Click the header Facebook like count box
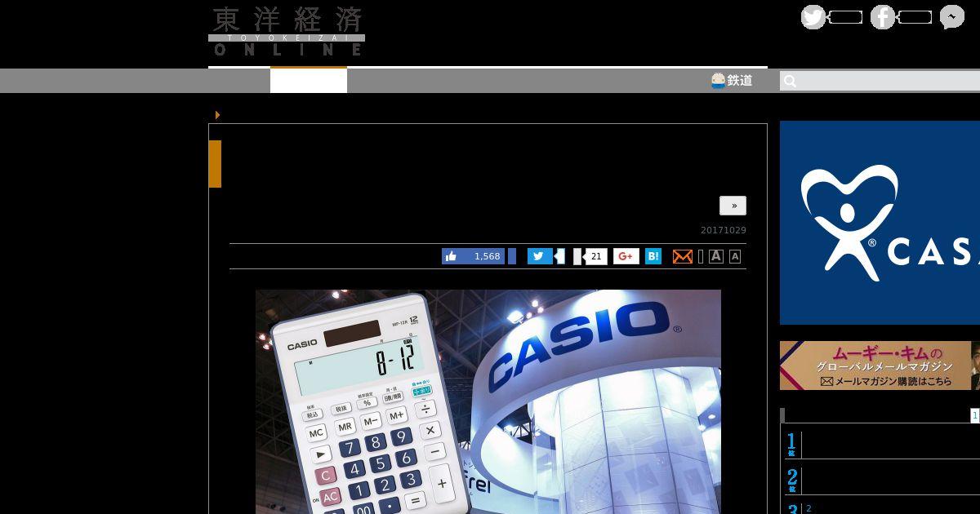This screenshot has width=980, height=514. pyautogui.click(x=915, y=17)
